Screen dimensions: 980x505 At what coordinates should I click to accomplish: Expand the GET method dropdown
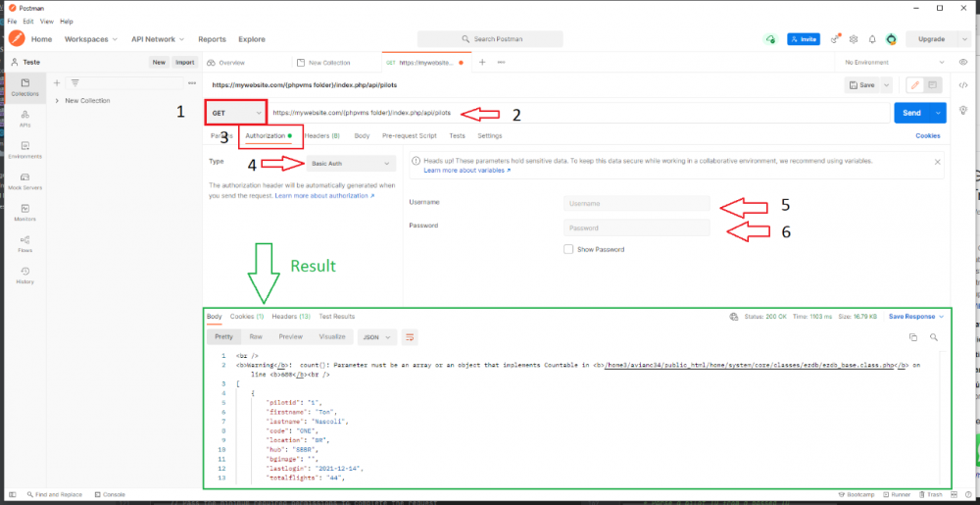236,113
